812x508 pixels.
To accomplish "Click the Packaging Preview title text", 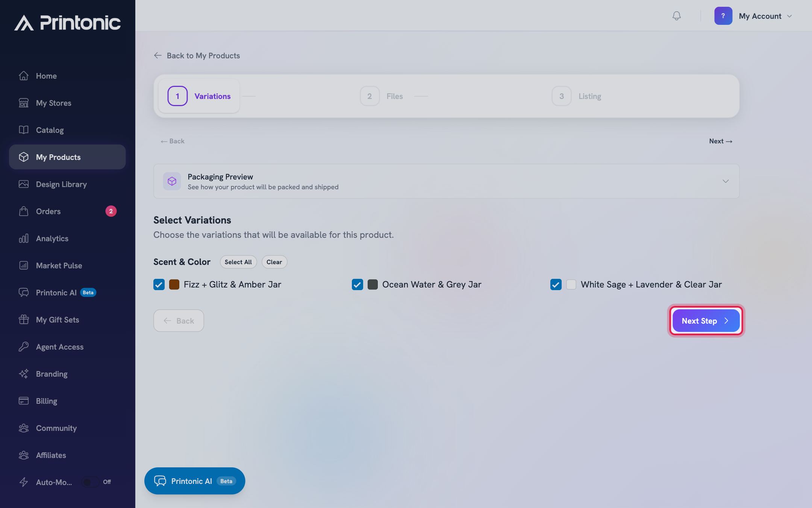I will [x=220, y=176].
